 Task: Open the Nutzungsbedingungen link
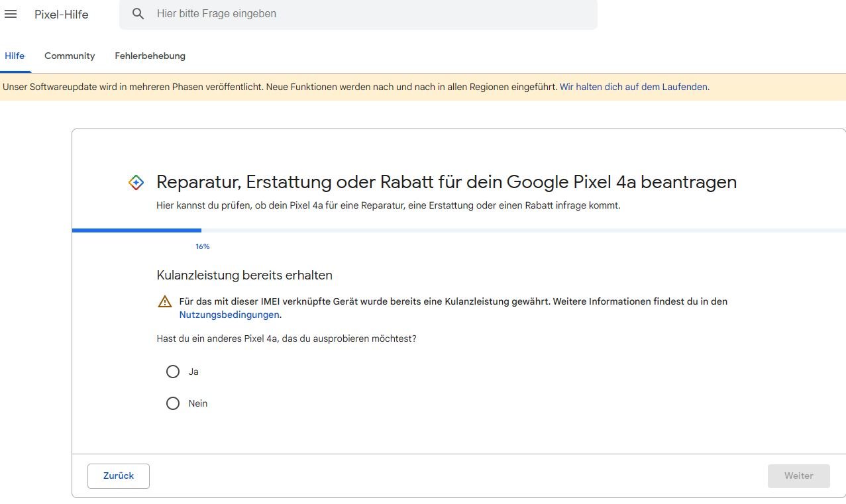click(229, 315)
